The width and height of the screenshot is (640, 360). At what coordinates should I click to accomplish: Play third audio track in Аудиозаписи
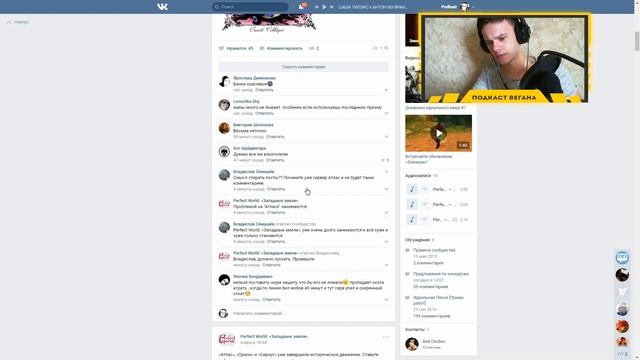411,220
